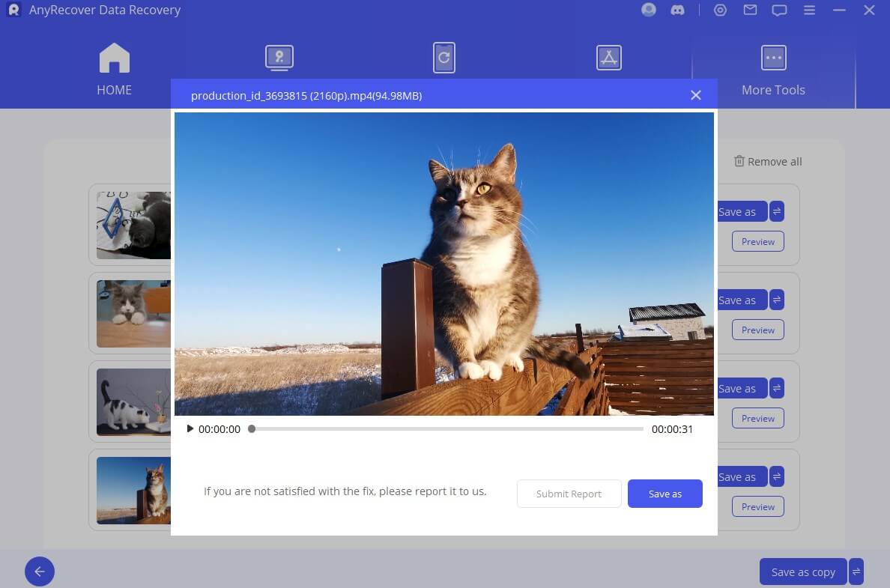
Task: Open the phone recovery icon
Action: [444, 58]
